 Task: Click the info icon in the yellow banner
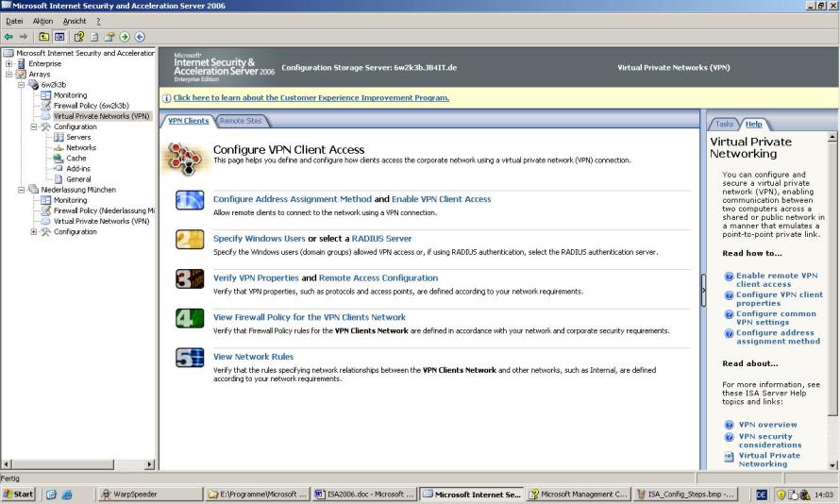tap(167, 98)
